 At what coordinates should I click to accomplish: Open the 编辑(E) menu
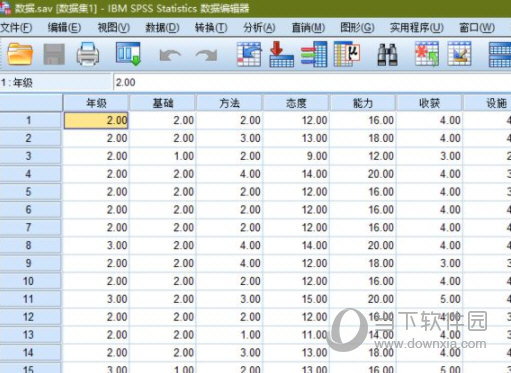64,28
